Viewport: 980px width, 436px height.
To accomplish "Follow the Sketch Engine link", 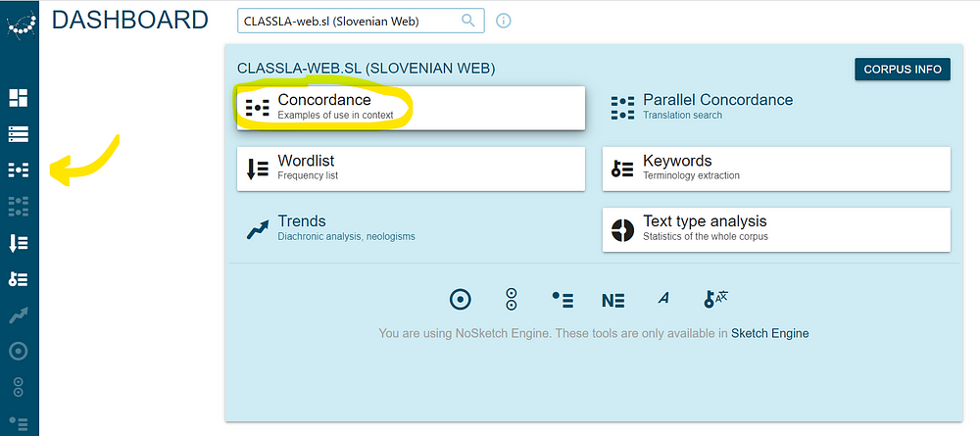I will [x=769, y=333].
